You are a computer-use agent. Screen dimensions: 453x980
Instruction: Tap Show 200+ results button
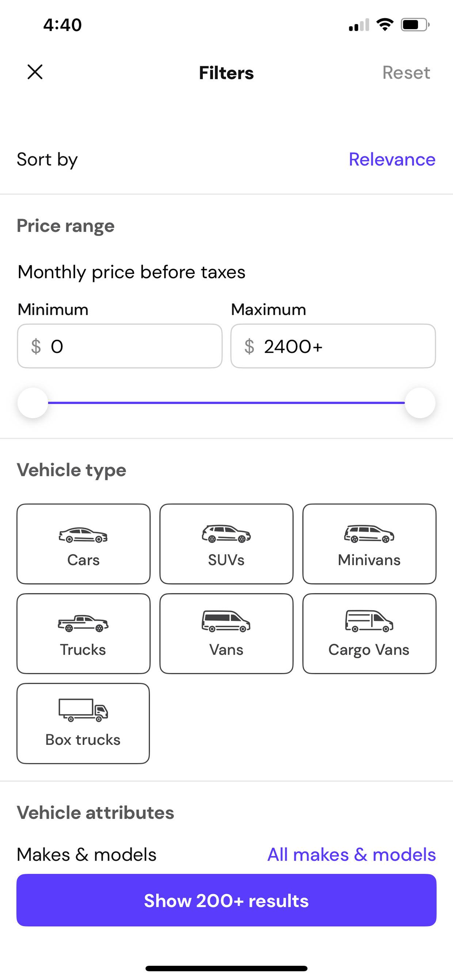226,900
